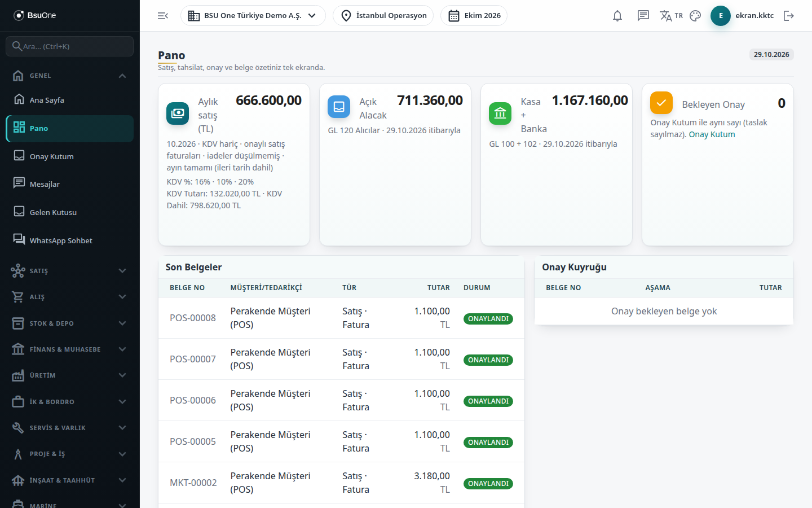Collapse the sidebar with the hamburger icon

pos(163,16)
